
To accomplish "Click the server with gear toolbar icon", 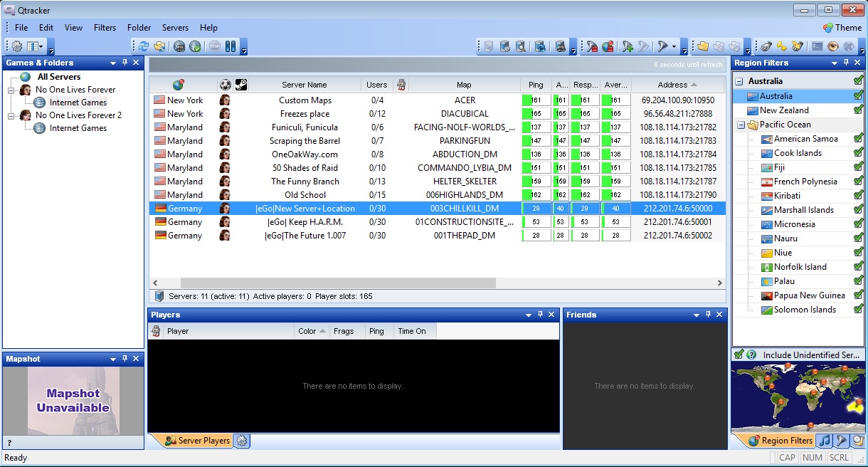I will click(x=504, y=46).
